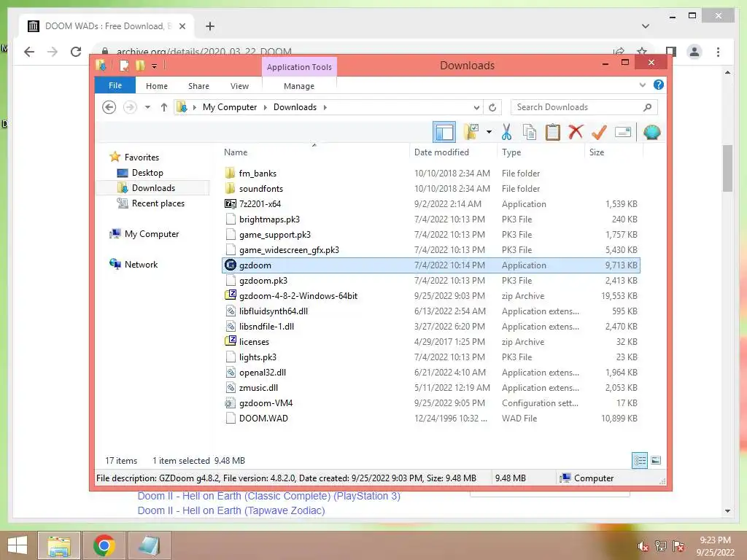
Task: Expand the ribbon chevron
Action: (642, 85)
